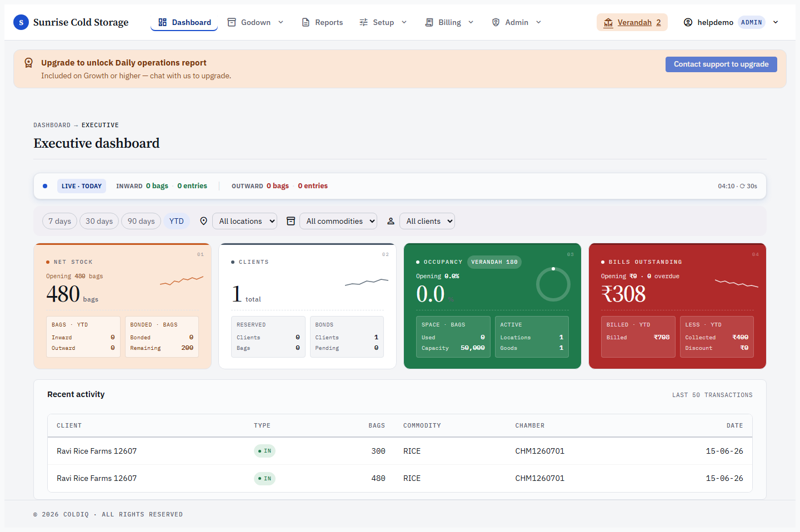Click the occupancy ring gauge

coord(553,284)
